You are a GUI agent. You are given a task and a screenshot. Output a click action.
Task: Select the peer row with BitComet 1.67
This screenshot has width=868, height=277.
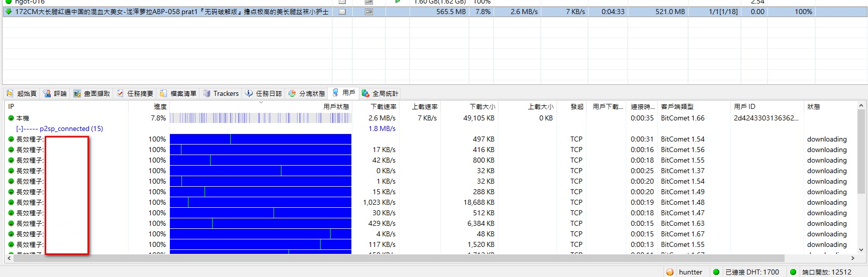(430, 234)
